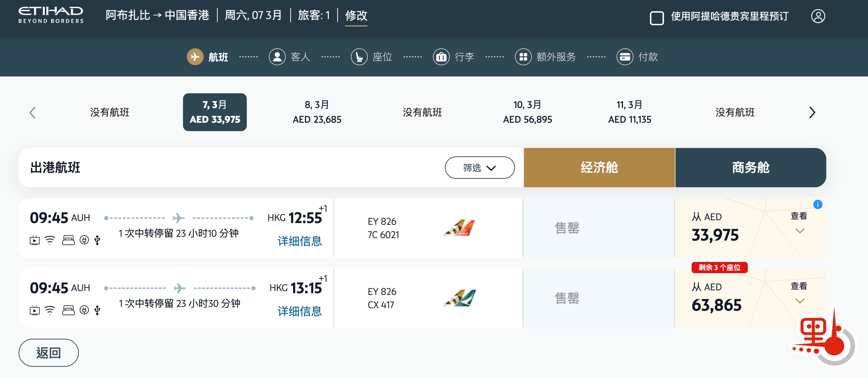Click the extra services grid icon
The image size is (868, 378).
pyautogui.click(x=523, y=57)
